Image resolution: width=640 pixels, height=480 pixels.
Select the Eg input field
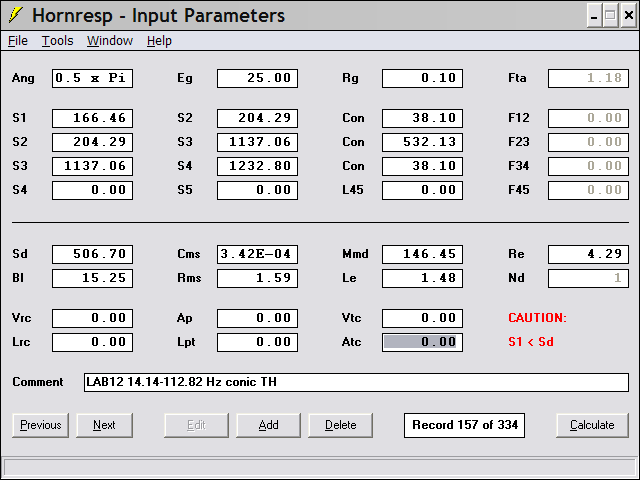click(258, 78)
